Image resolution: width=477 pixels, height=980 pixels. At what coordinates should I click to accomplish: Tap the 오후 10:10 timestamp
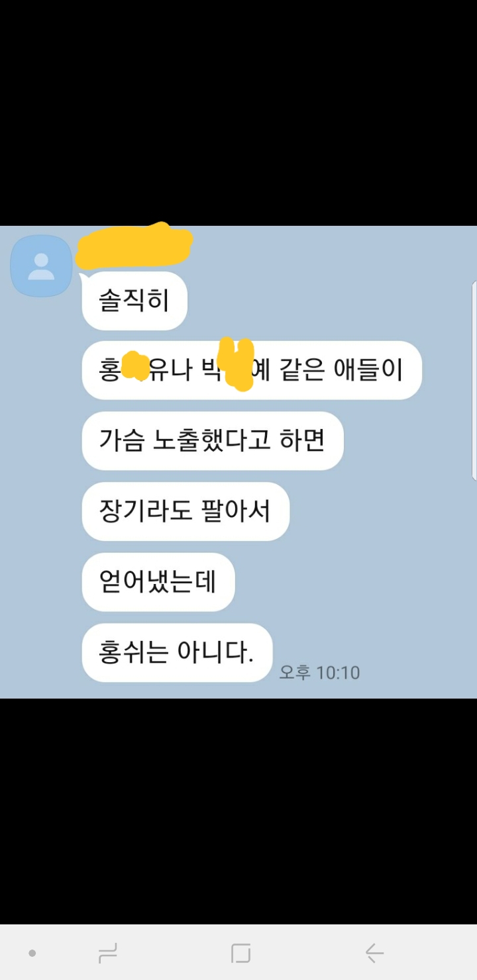319,672
